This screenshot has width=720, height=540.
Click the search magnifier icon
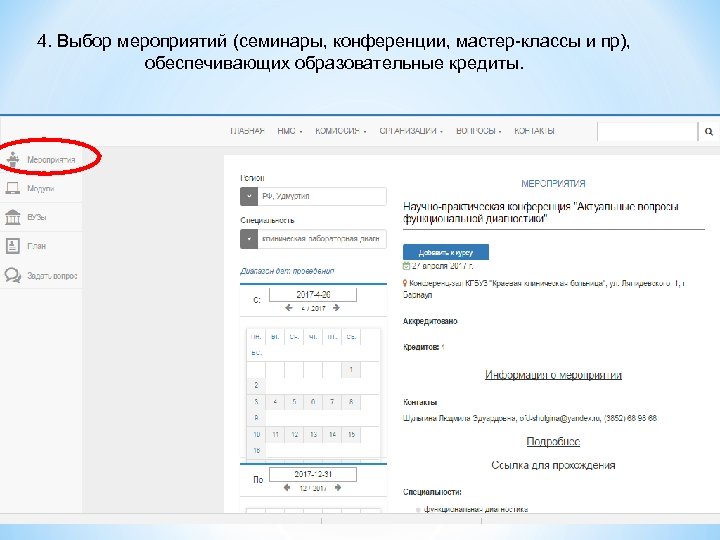pos(709,132)
